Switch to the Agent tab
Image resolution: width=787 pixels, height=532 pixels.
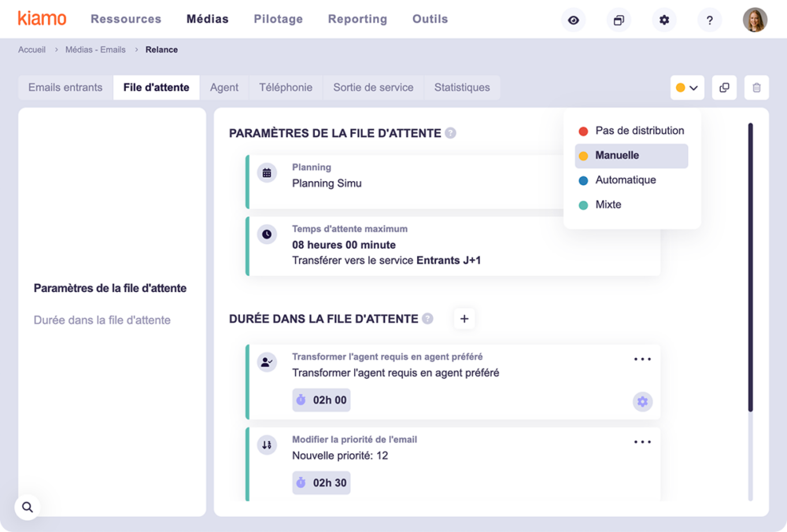[224, 88]
